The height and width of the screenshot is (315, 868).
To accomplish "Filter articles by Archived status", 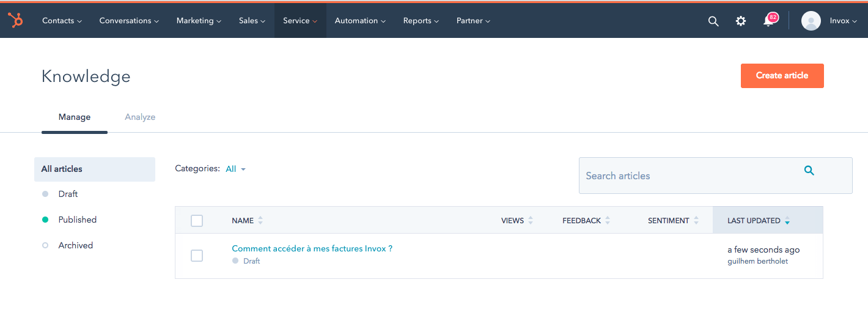I will coord(76,245).
